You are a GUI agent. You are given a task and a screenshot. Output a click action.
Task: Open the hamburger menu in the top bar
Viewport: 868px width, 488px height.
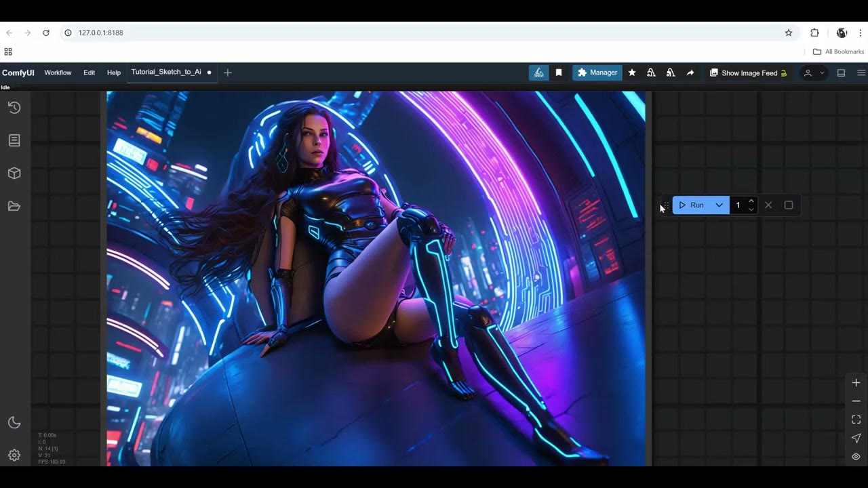[x=861, y=73]
